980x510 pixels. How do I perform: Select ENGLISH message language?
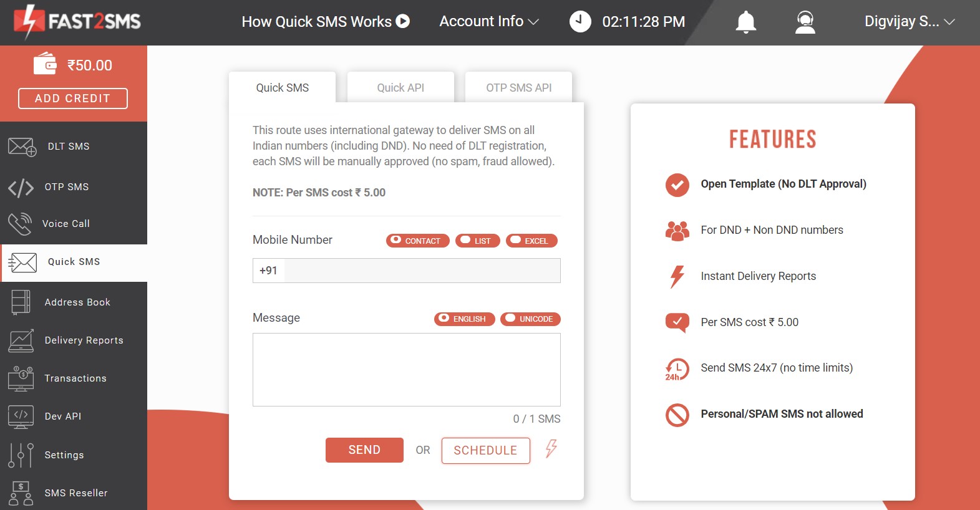[464, 319]
